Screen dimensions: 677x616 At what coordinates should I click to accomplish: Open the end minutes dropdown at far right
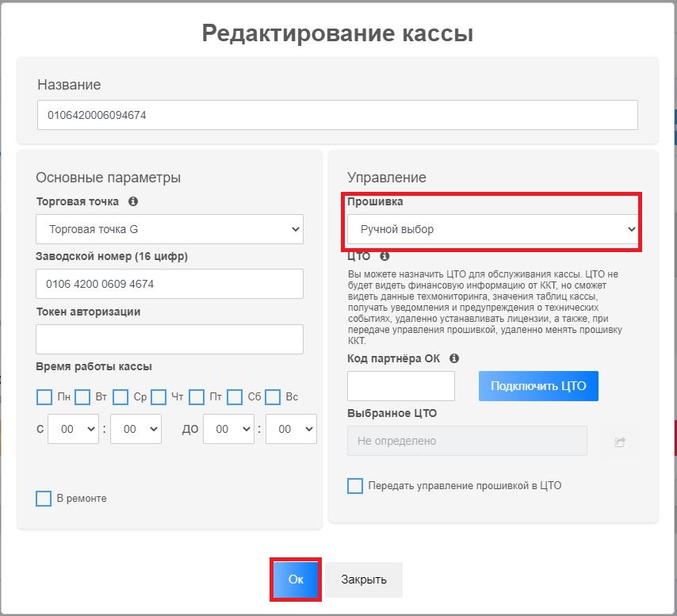coord(291,429)
